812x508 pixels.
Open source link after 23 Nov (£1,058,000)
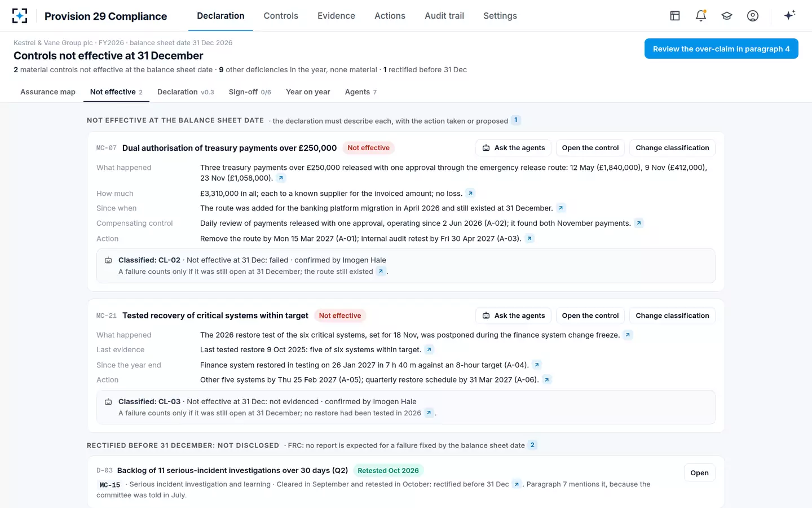pos(281,178)
